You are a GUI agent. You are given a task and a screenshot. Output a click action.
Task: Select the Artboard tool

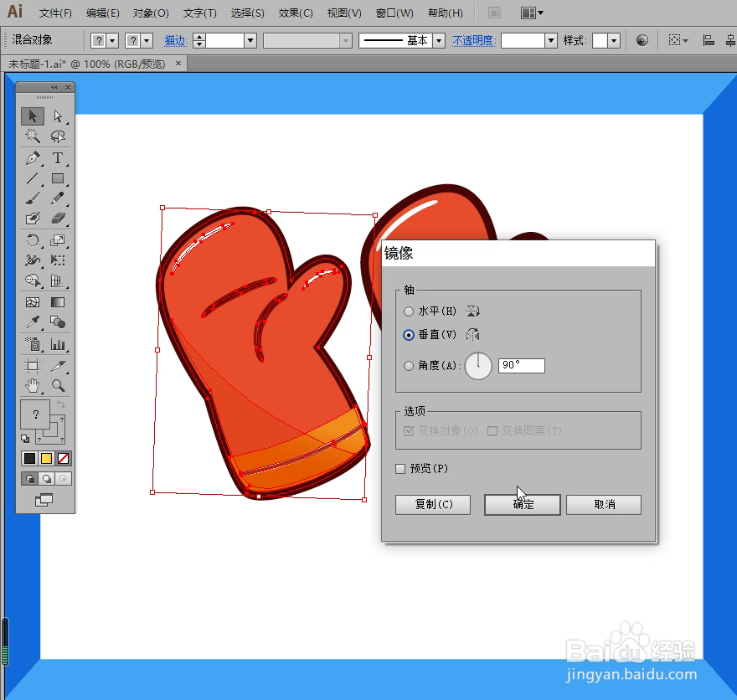(33, 366)
